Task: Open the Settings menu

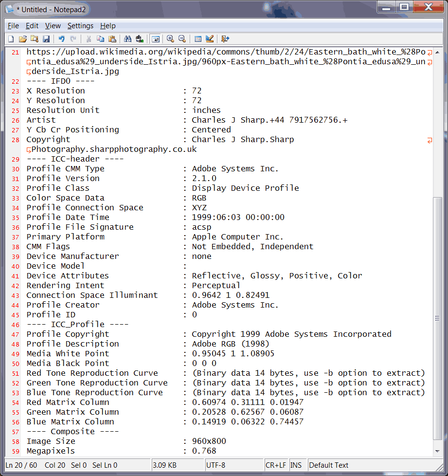Action: point(80,26)
